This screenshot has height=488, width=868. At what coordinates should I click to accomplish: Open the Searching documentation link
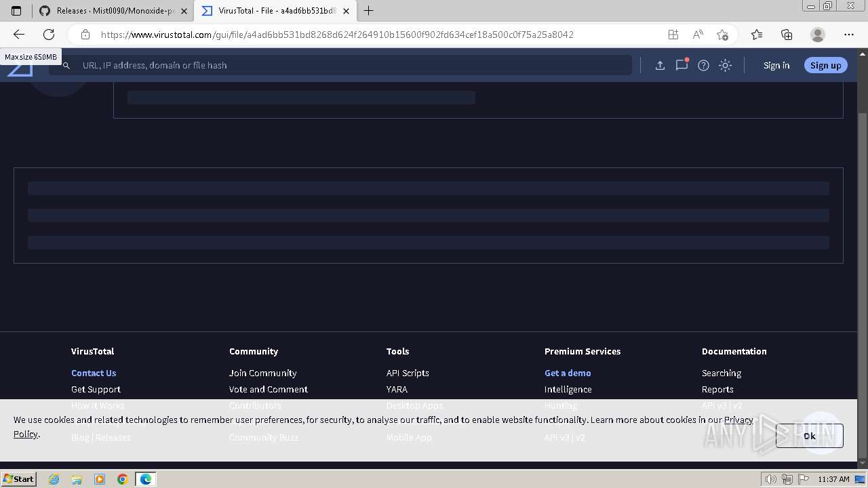point(722,373)
